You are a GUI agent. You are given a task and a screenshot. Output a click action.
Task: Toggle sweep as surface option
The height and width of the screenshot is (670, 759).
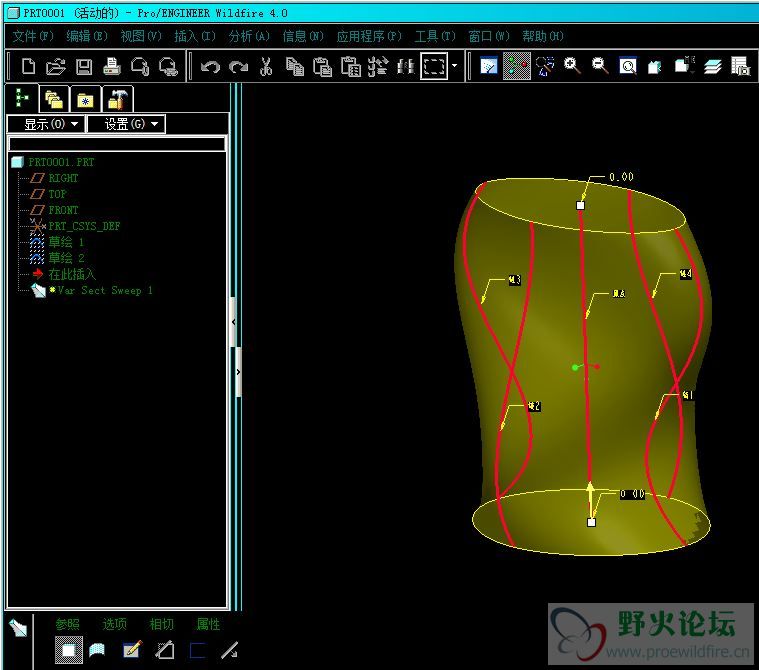[x=97, y=650]
